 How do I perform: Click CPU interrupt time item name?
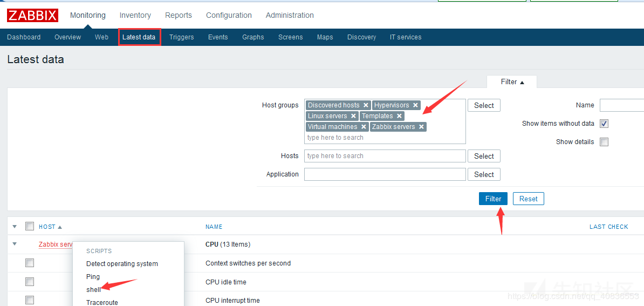pos(232,301)
